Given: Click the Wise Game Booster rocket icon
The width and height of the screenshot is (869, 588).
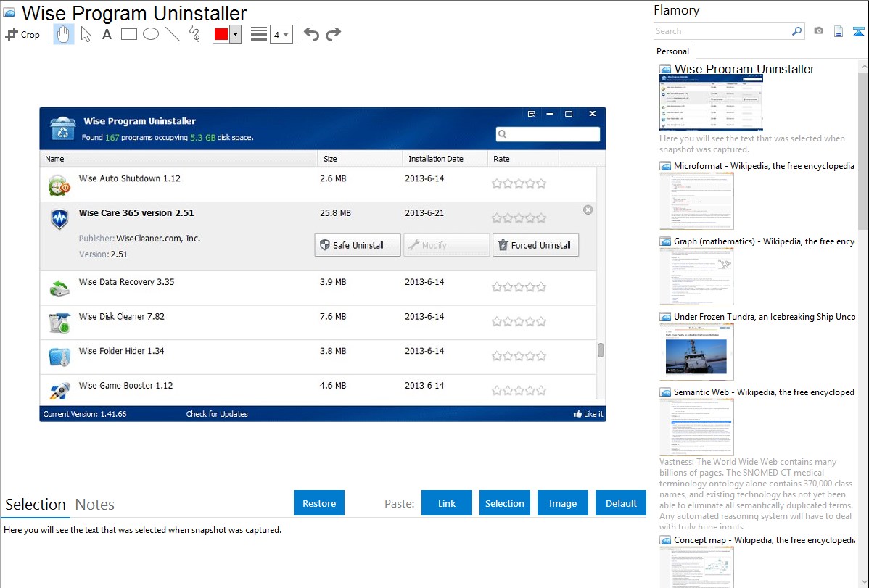Looking at the screenshot, I should tap(59, 391).
